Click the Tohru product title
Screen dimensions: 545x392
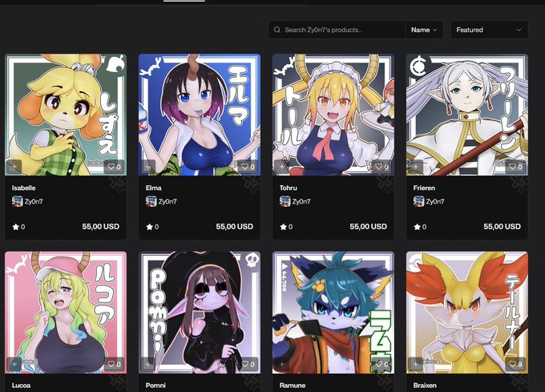pyautogui.click(x=289, y=188)
